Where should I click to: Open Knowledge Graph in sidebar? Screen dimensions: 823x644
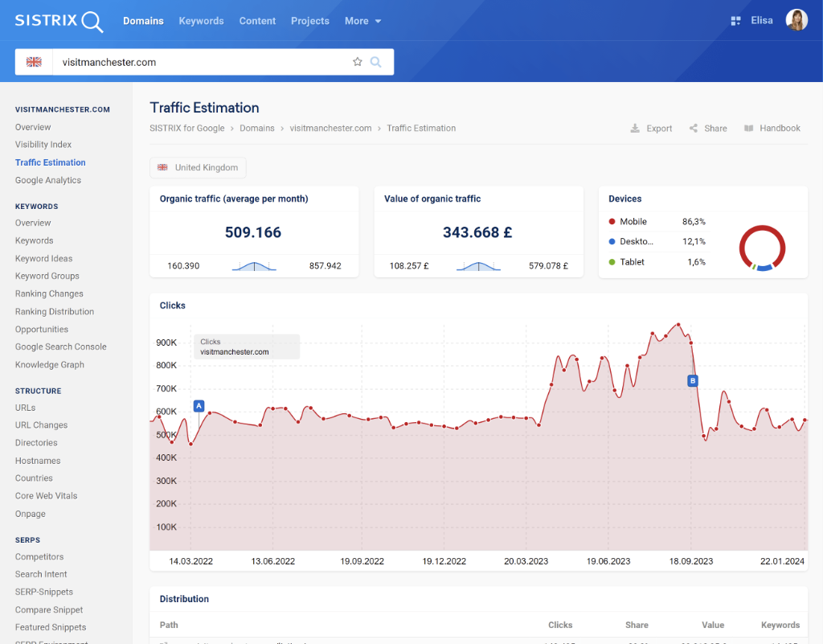49,364
